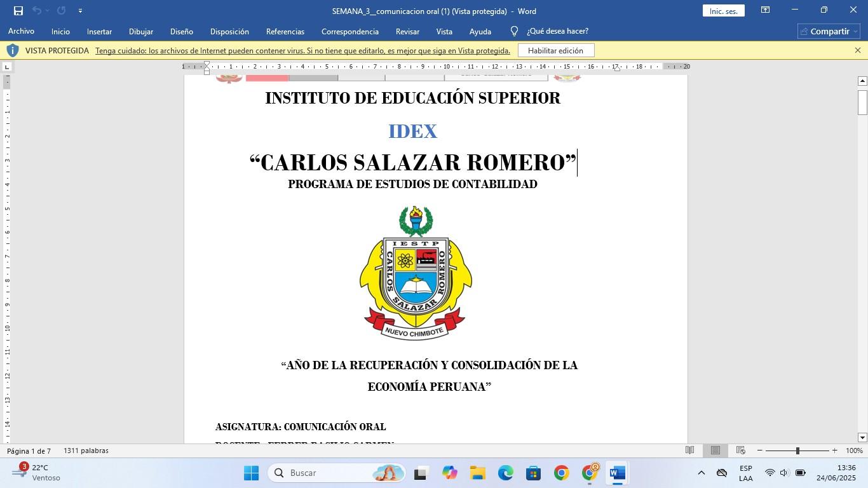The image size is (868, 488).
Task: Open the Archivo menu
Action: 21,31
